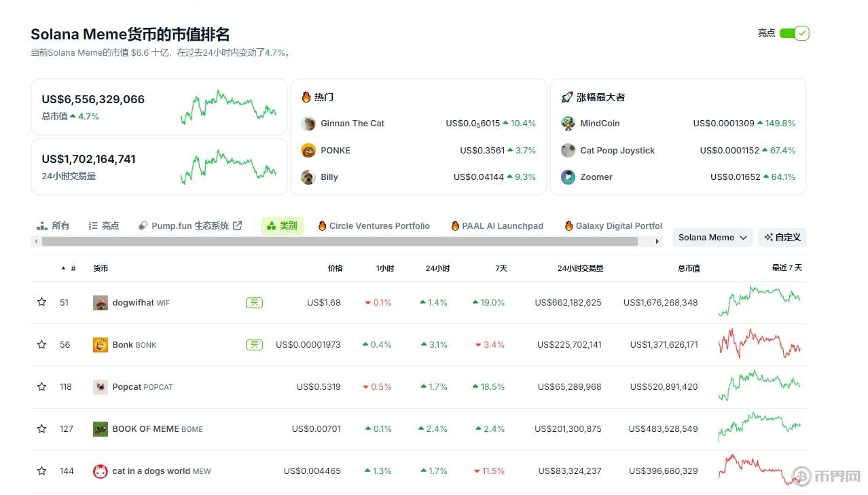Click Popcat 7-day sparkline chart
The height and width of the screenshot is (495, 868).
pyautogui.click(x=759, y=385)
